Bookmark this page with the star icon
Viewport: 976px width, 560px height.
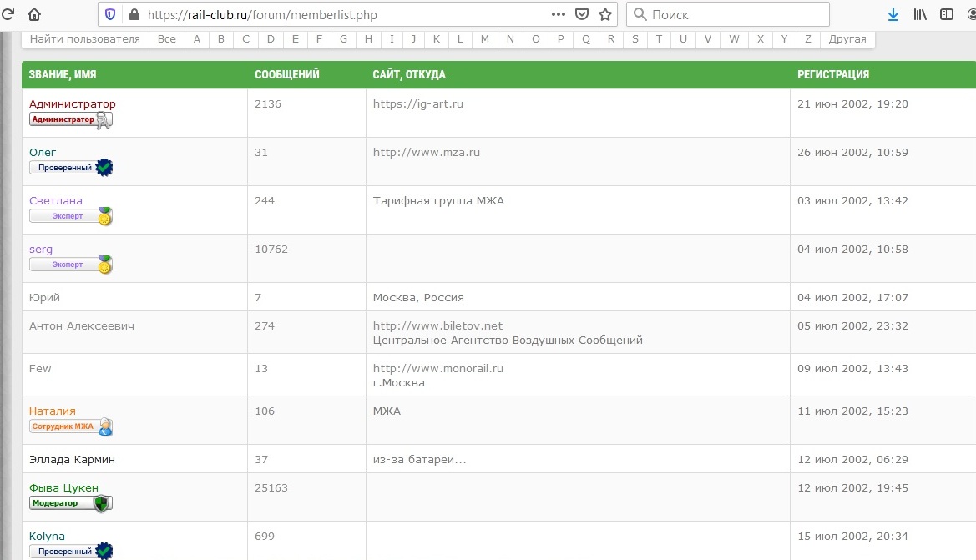click(605, 14)
